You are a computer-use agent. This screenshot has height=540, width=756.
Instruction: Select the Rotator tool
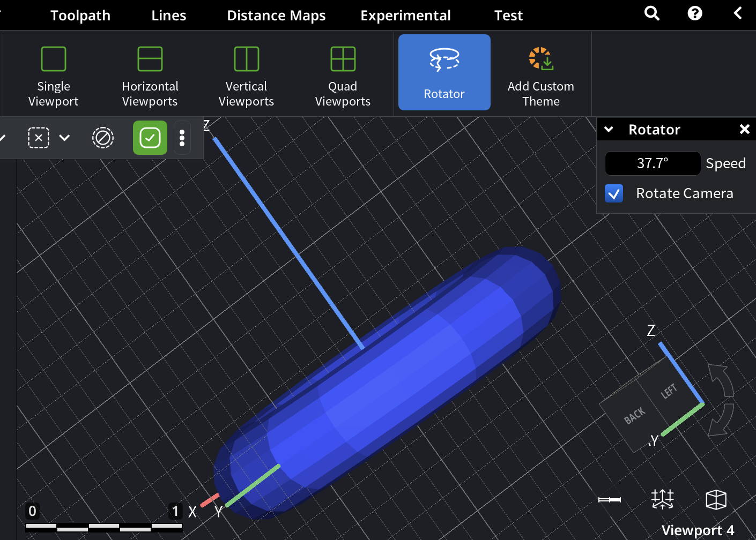tap(444, 72)
